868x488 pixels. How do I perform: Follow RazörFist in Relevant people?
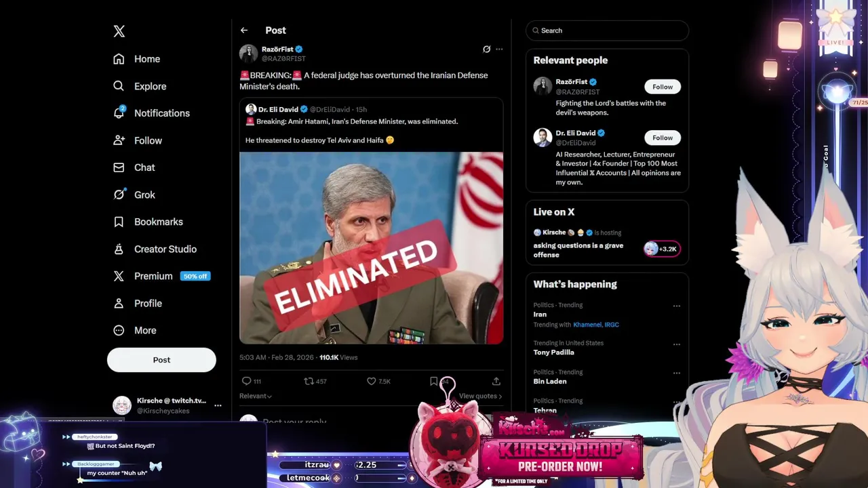pyautogui.click(x=663, y=87)
